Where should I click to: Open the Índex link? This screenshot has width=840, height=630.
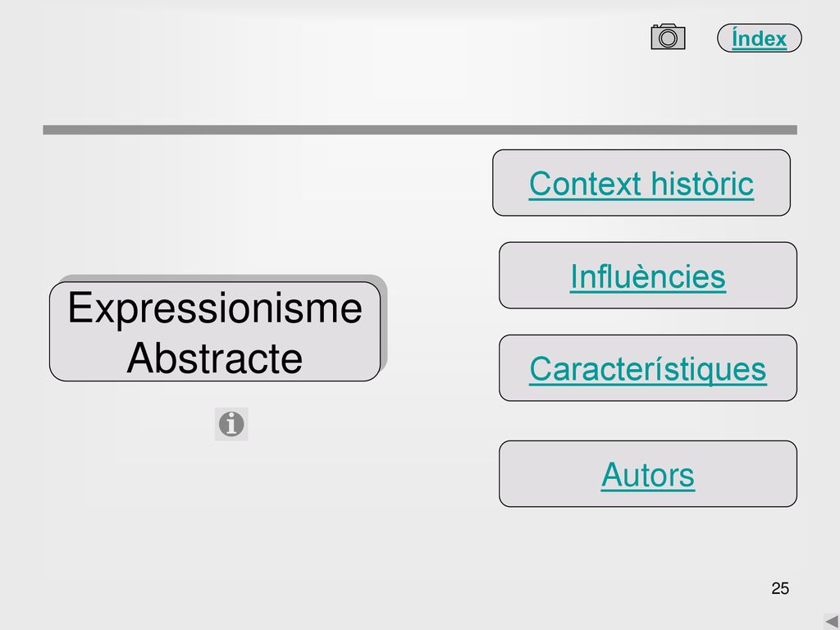click(x=759, y=39)
